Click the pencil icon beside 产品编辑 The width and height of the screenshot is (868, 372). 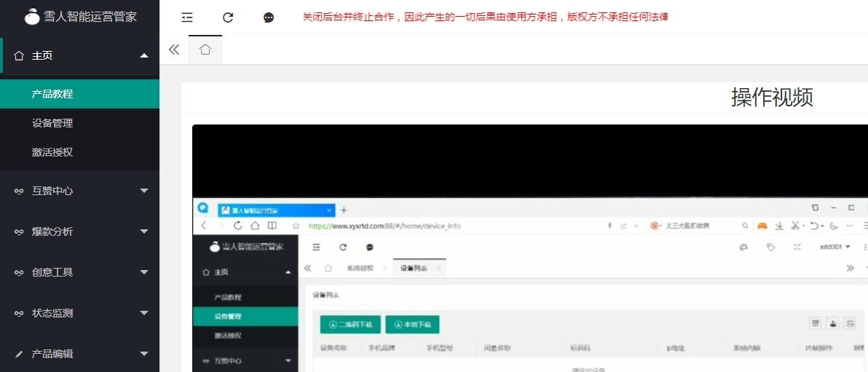[19, 354]
